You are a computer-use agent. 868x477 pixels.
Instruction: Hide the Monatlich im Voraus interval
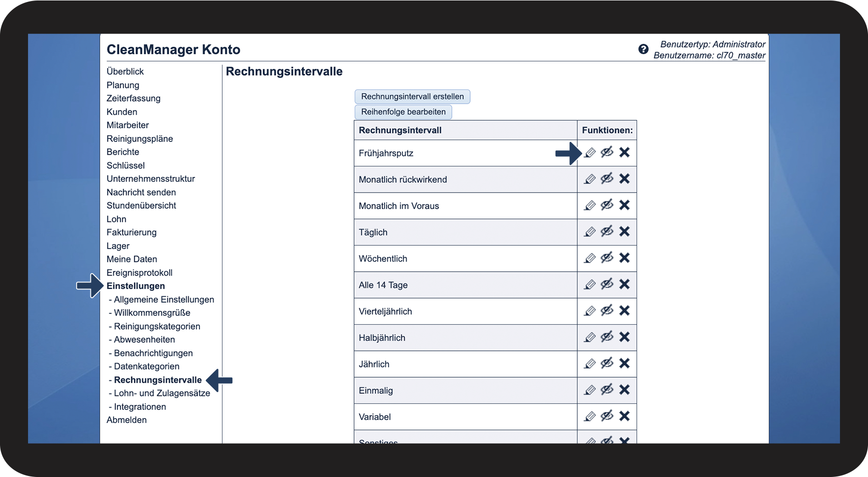pyautogui.click(x=607, y=205)
